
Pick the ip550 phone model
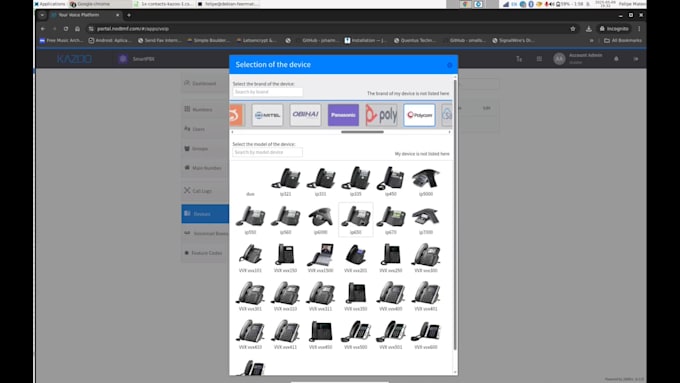(250, 219)
